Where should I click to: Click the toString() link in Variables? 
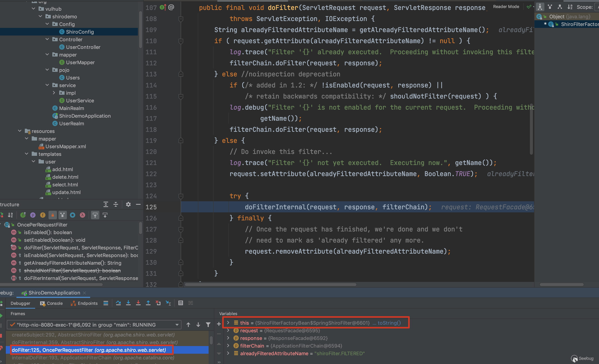[x=389, y=323]
